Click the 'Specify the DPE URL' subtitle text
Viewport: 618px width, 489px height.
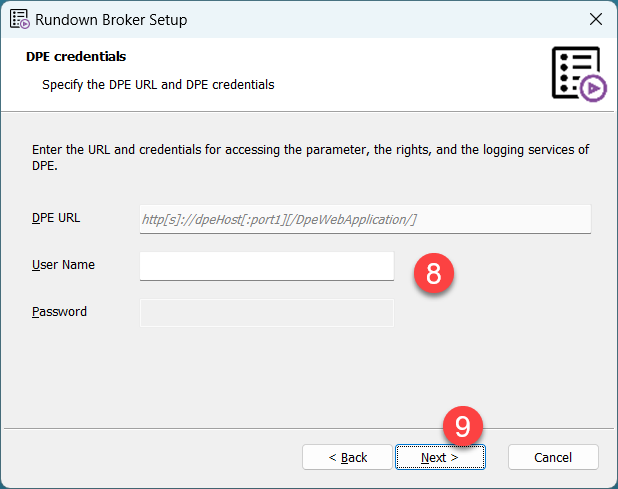[158, 85]
